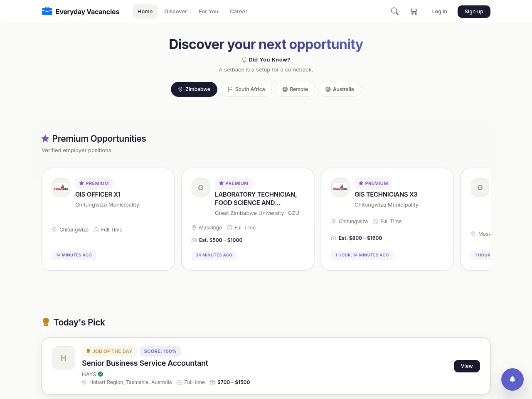Click the partially visible fourth premium card

click(x=476, y=219)
